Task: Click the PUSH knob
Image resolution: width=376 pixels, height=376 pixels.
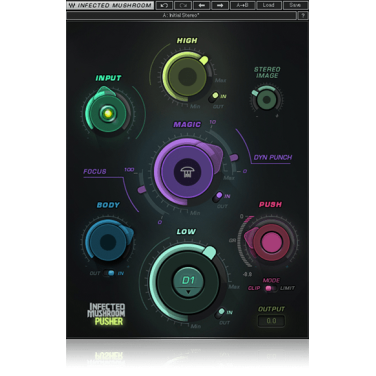Action: pos(270,242)
